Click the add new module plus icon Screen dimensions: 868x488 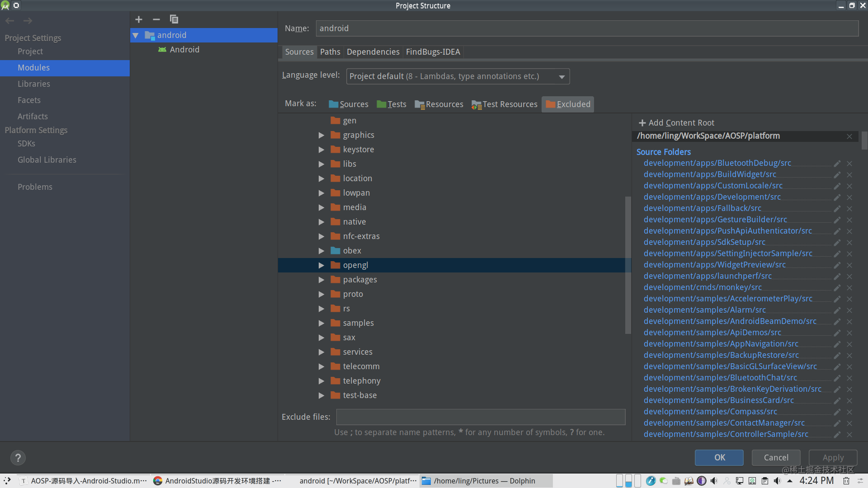(139, 19)
